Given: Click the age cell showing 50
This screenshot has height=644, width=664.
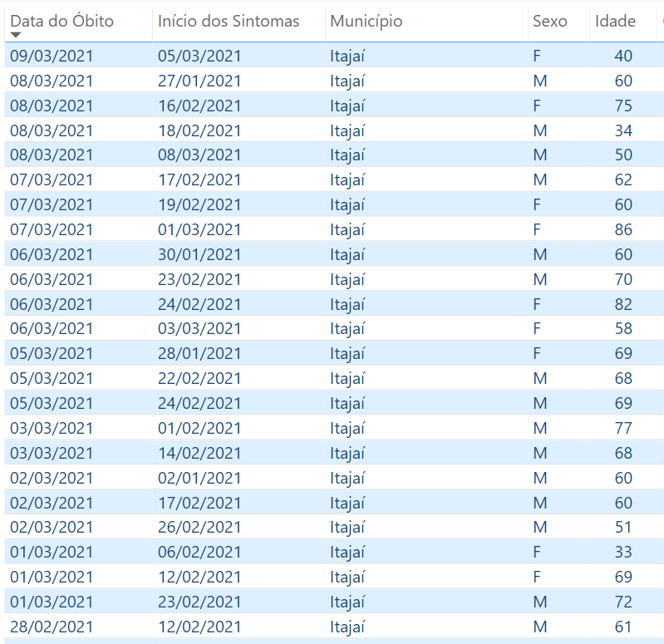Looking at the screenshot, I should click(623, 155).
